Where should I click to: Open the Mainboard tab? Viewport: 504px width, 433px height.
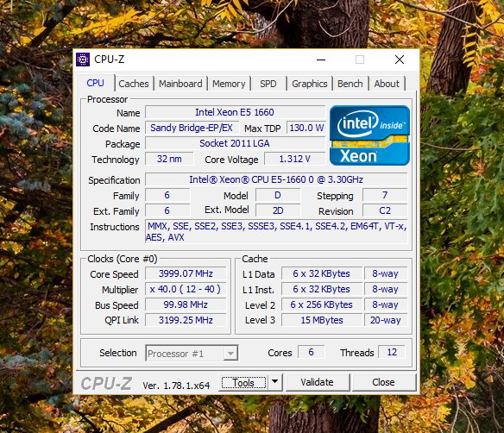pyautogui.click(x=180, y=84)
